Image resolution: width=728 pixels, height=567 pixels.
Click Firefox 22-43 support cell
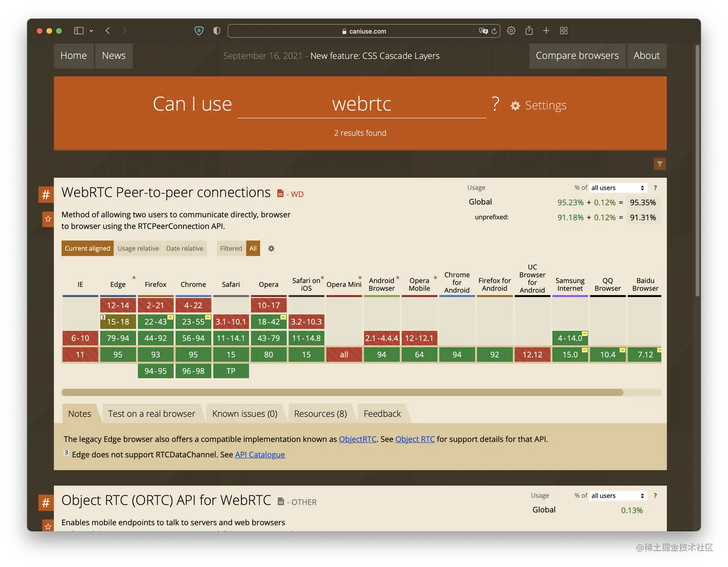tap(156, 322)
